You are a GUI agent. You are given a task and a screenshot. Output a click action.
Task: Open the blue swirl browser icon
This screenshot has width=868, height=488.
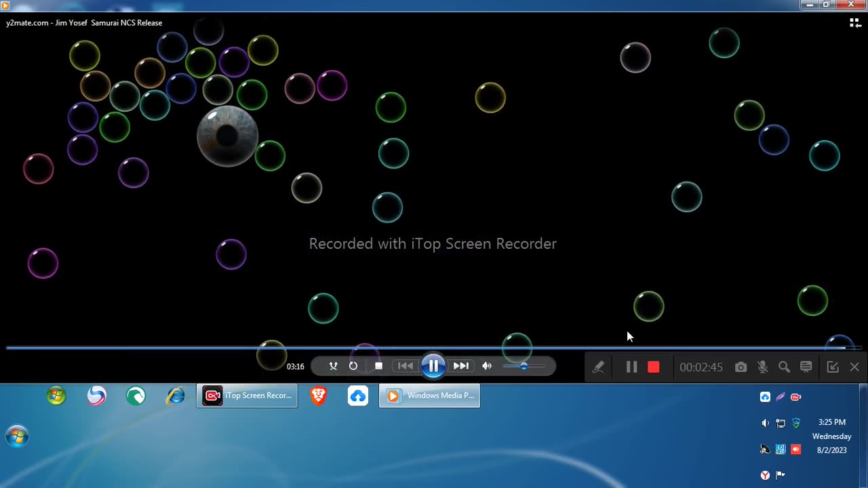pyautogui.click(x=96, y=396)
